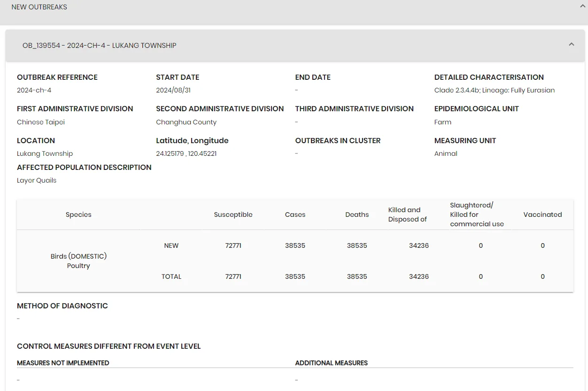The height and width of the screenshot is (391, 588).
Task: Select the New Outbreaks section title
Action: [39, 7]
